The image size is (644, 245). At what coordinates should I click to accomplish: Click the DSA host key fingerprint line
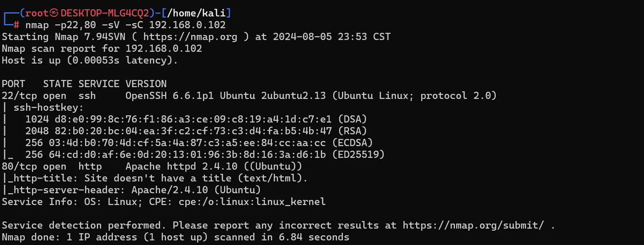coord(196,119)
